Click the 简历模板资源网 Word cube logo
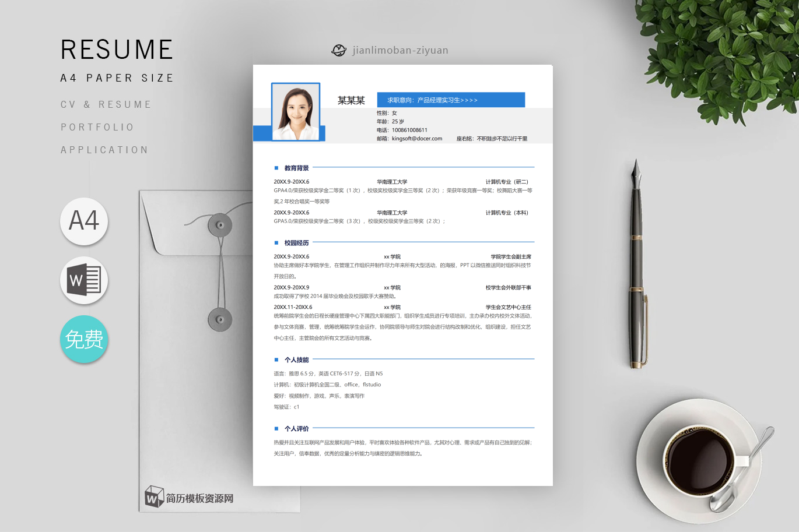 tap(154, 496)
